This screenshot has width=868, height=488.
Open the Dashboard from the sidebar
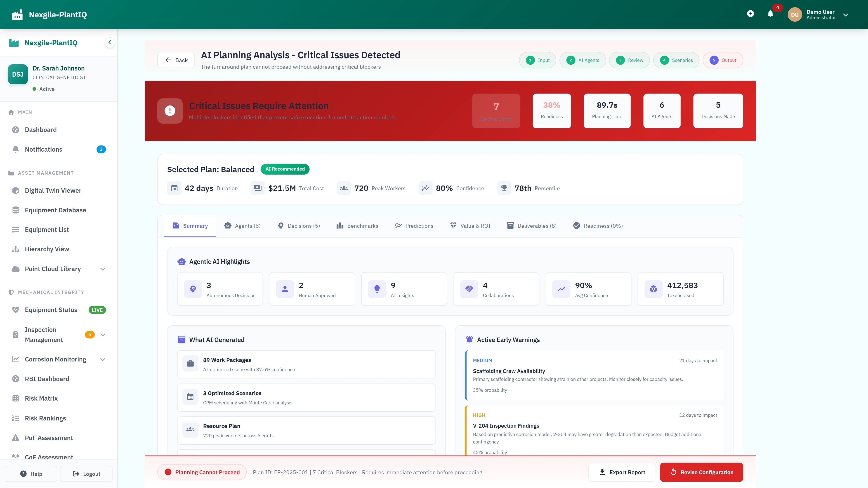coord(40,130)
